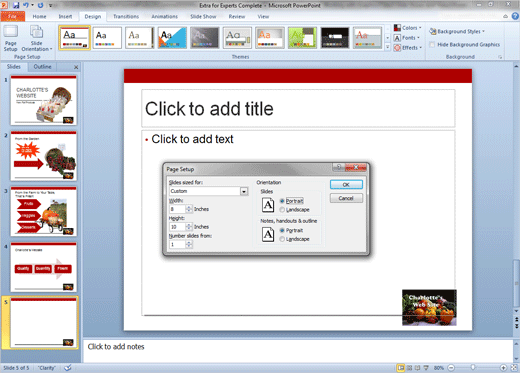The width and height of the screenshot is (520, 373).
Task: Switch to the Transitions tab
Action: [126, 16]
